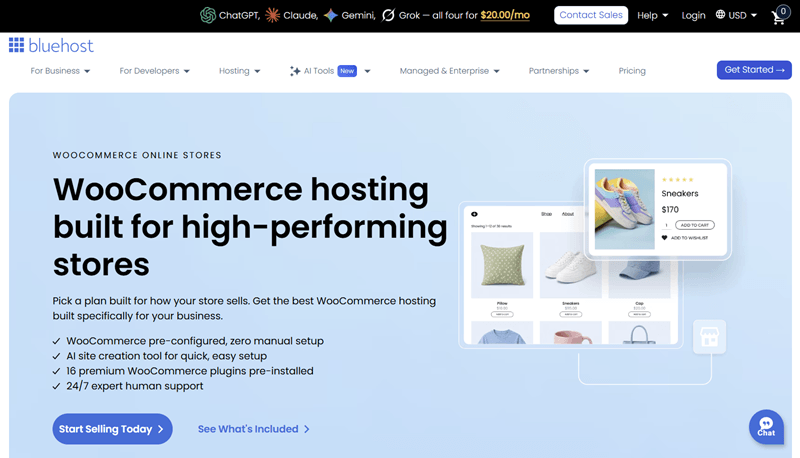Click the quantity field on Sneakers card
The height and width of the screenshot is (458, 800).
tap(666, 225)
